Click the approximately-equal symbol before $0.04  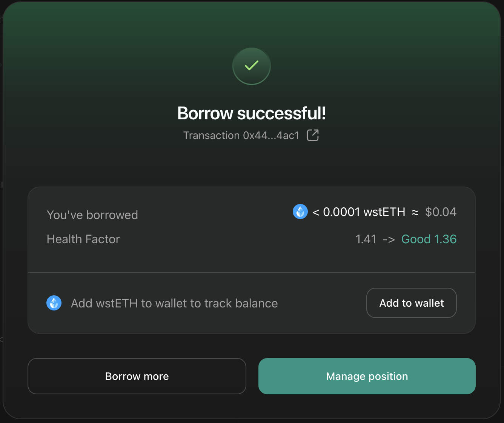(x=415, y=212)
